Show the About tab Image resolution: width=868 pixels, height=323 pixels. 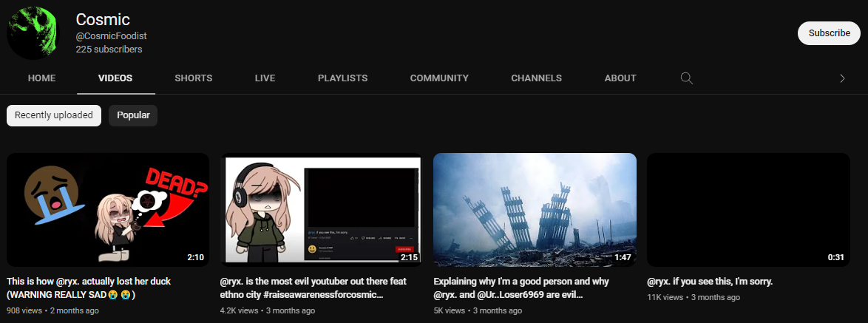[620, 78]
